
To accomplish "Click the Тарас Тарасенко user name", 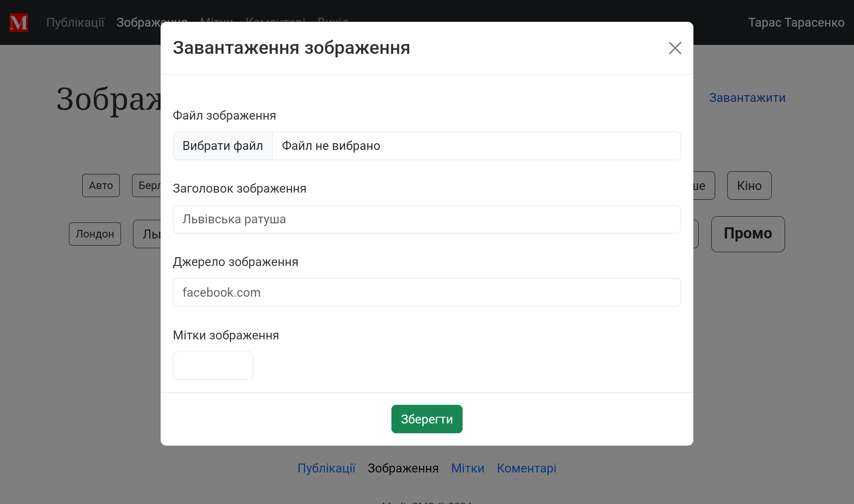I will tap(796, 23).
